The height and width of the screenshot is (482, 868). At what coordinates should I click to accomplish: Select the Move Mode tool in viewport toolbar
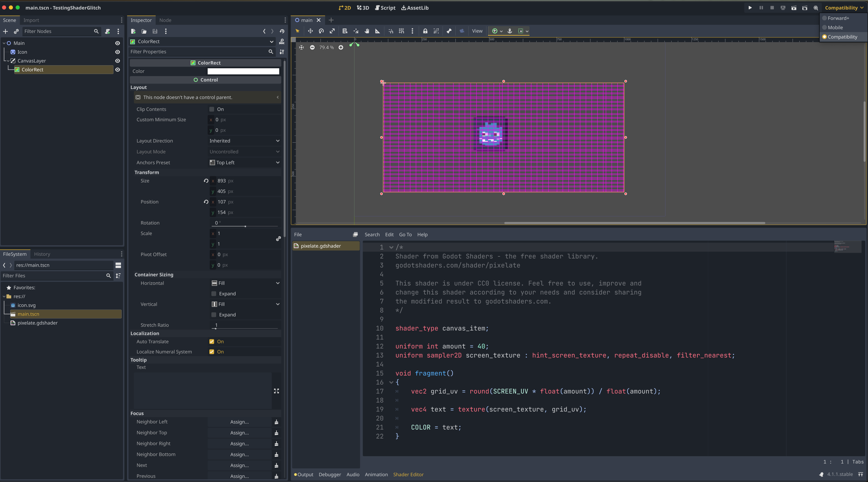tap(310, 31)
